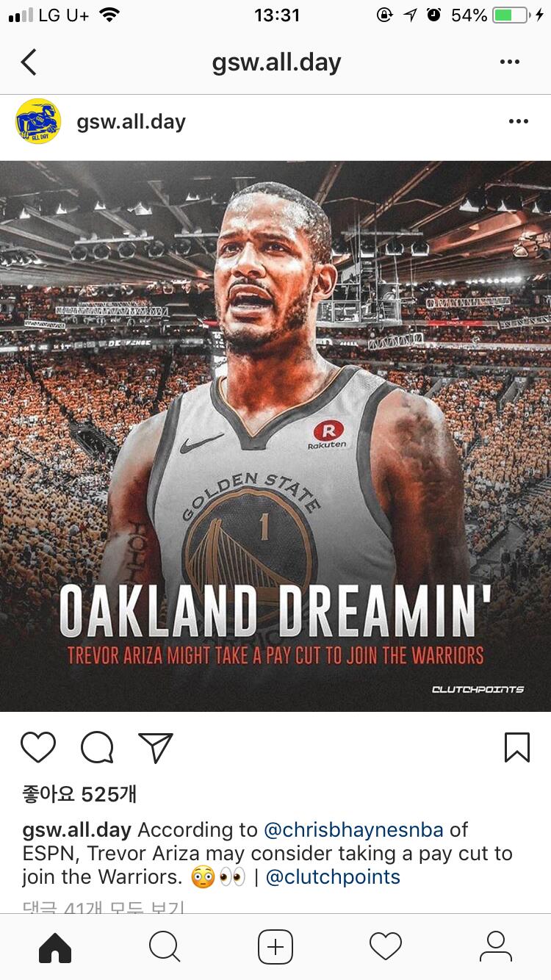Open the @chrisbhaynesnba mention link

[353, 830]
